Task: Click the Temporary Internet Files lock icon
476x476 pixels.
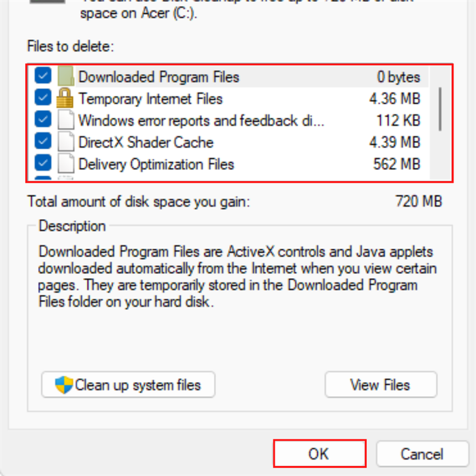Action: pos(65,99)
